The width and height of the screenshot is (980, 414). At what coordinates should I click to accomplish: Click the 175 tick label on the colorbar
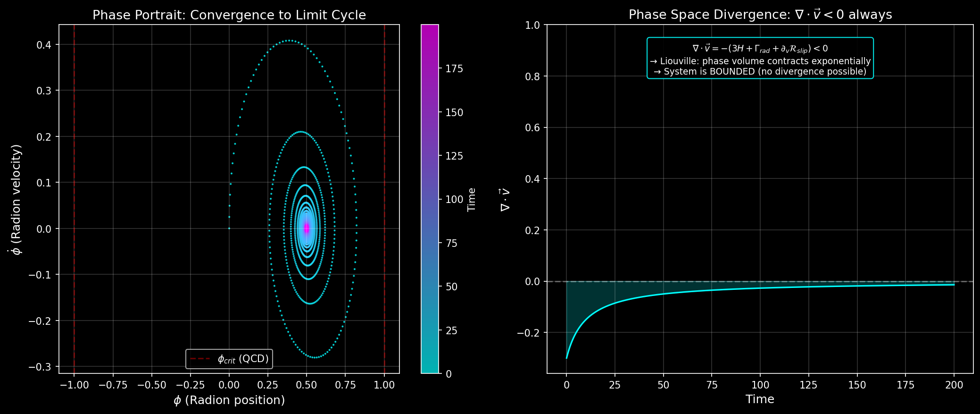click(454, 69)
